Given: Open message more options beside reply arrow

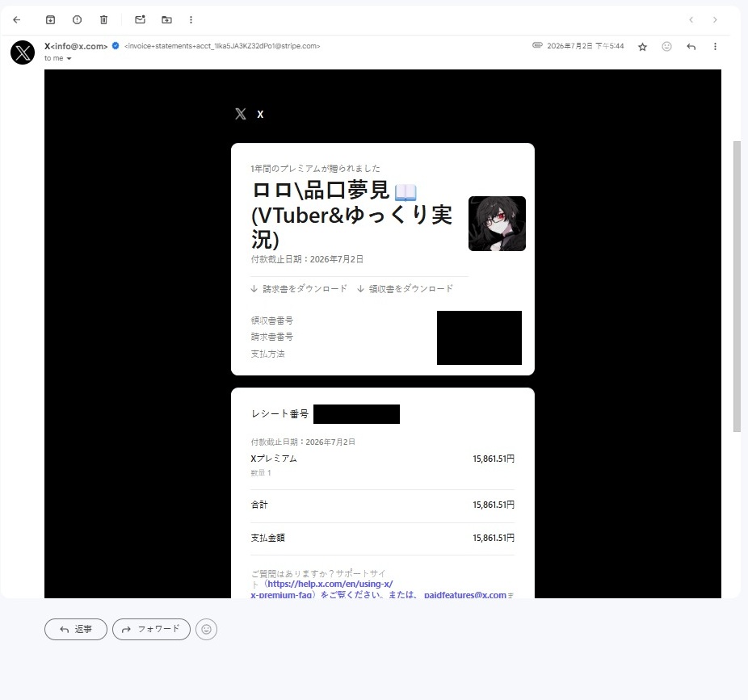Looking at the screenshot, I should pos(715,46).
